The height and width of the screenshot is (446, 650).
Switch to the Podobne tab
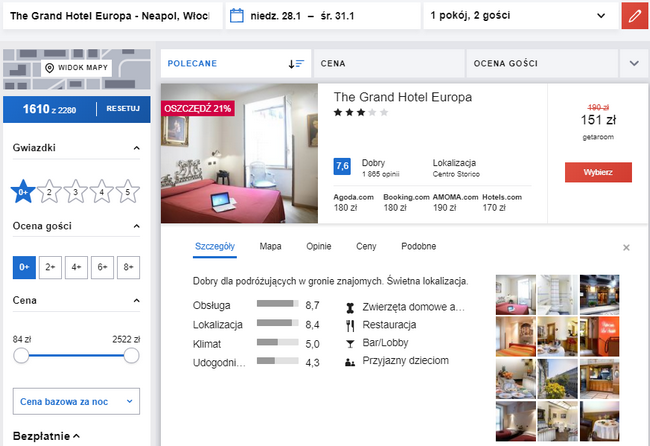click(418, 247)
